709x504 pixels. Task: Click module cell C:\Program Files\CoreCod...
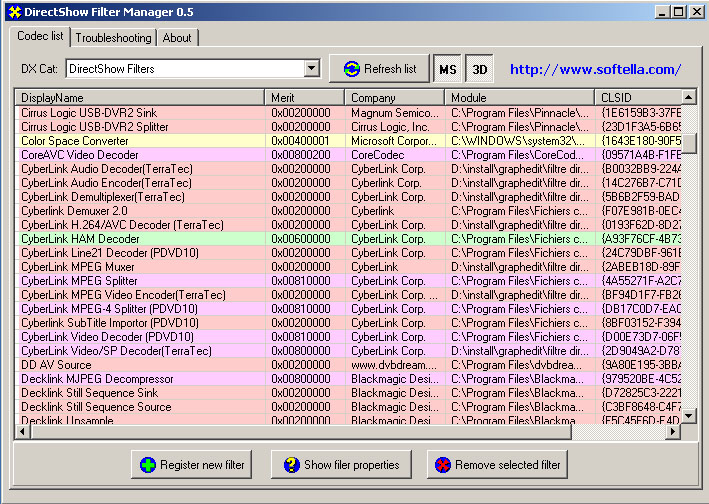tap(517, 155)
